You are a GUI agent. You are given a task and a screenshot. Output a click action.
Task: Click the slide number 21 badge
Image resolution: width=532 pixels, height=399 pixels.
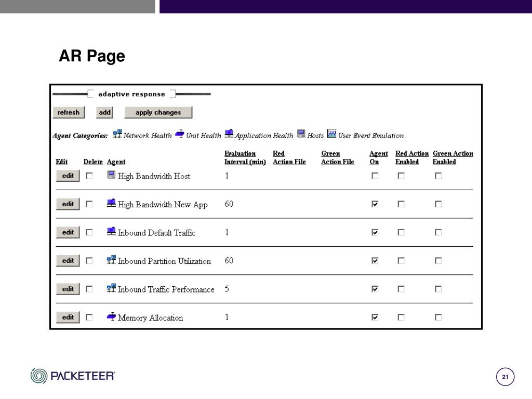[505, 377]
